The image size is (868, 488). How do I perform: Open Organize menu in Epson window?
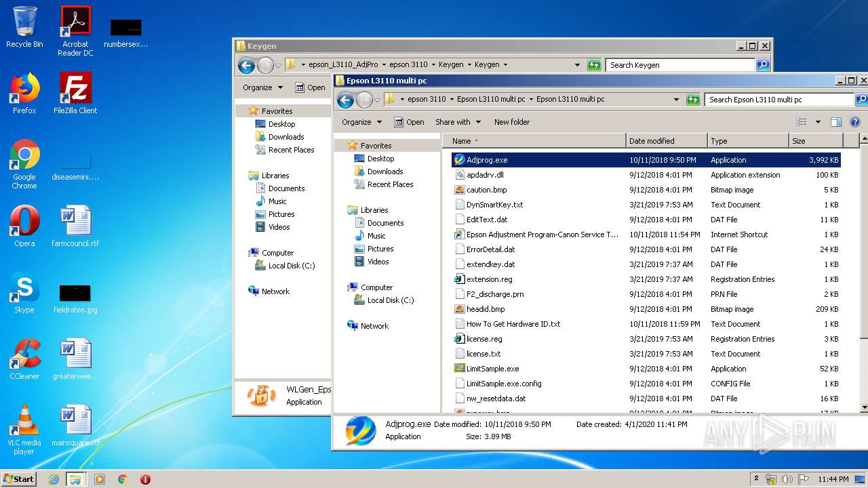click(x=361, y=122)
